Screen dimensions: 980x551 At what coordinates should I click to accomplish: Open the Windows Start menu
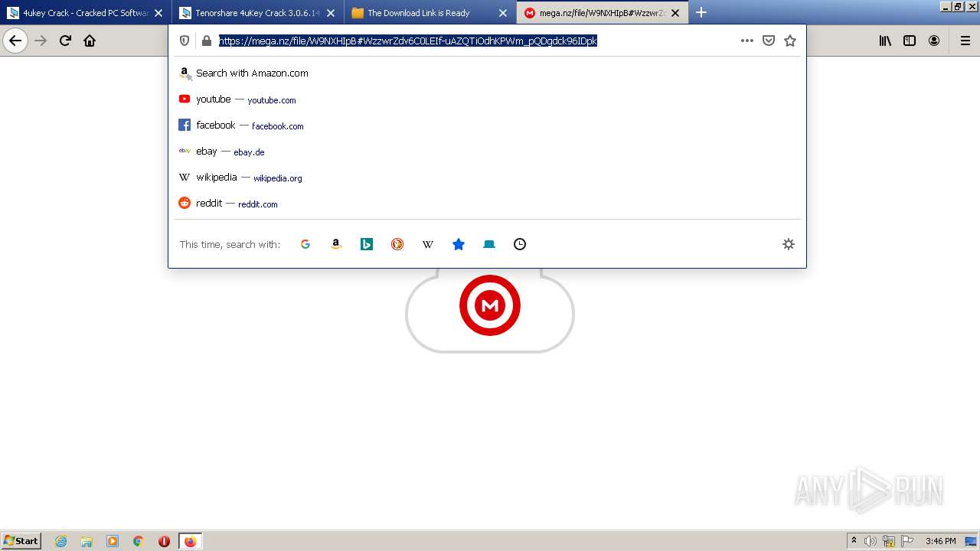point(21,541)
